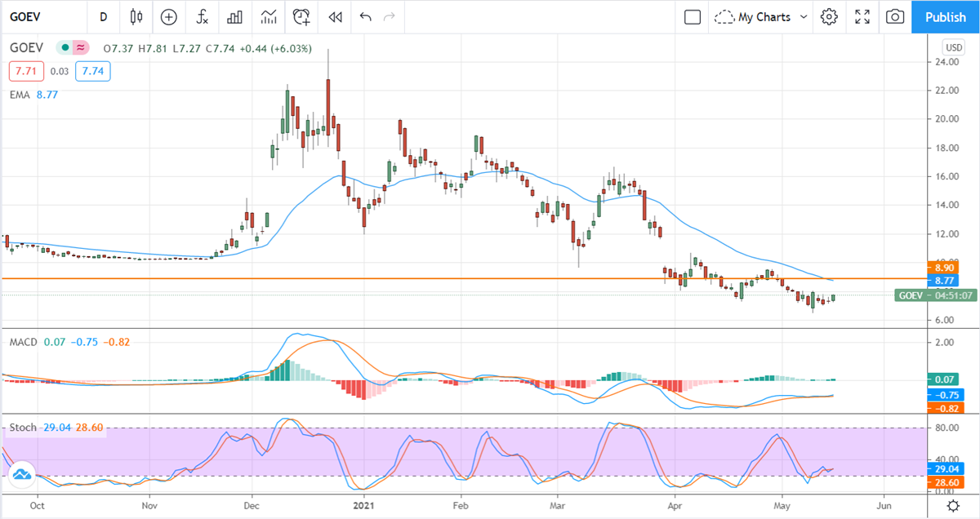Open the chart layout selector
The width and height of the screenshot is (980, 519).
[x=692, y=16]
